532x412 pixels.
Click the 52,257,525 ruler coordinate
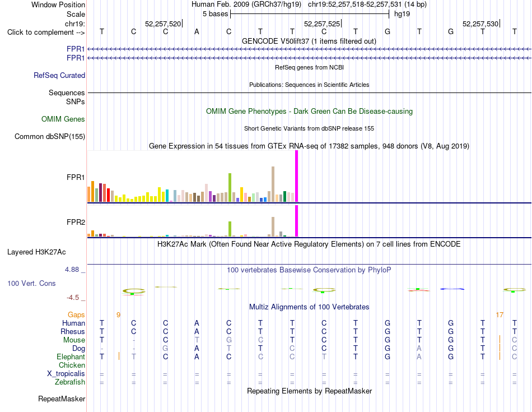[x=322, y=24]
